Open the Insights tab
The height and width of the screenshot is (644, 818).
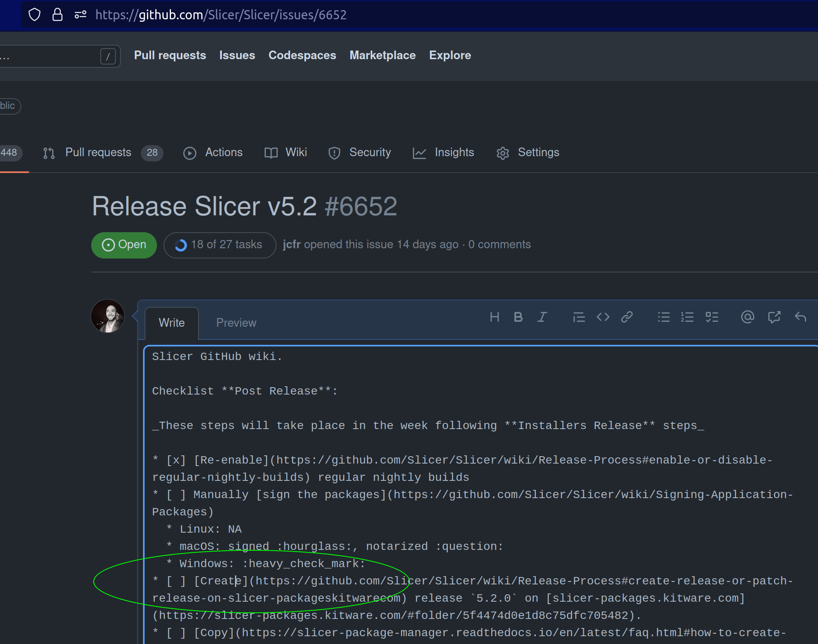444,152
